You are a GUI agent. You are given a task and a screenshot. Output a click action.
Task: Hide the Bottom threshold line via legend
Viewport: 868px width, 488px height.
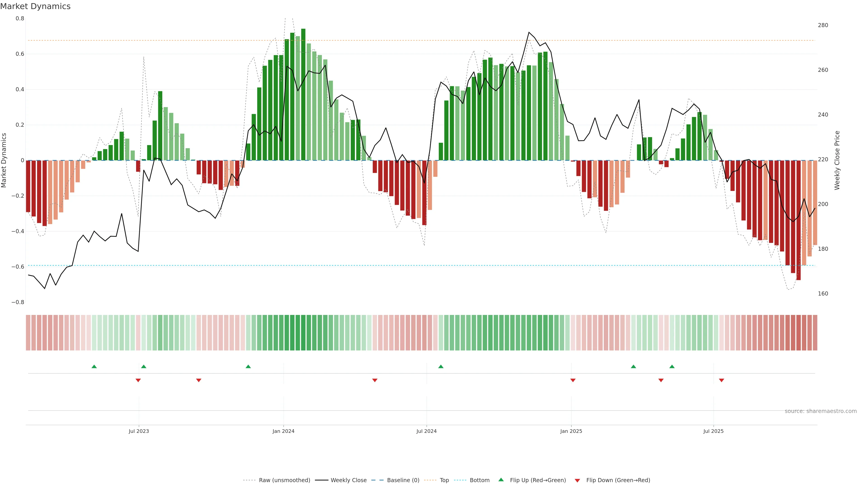[x=479, y=480]
